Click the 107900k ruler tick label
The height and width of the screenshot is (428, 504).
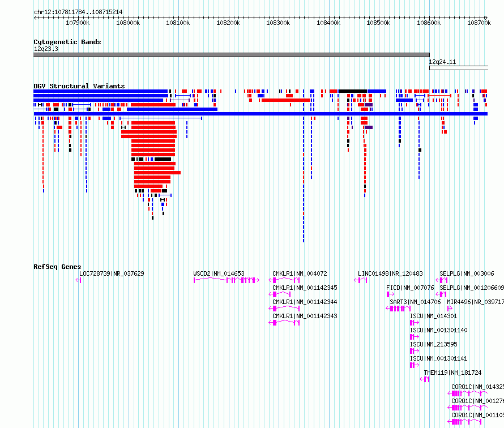(78, 23)
